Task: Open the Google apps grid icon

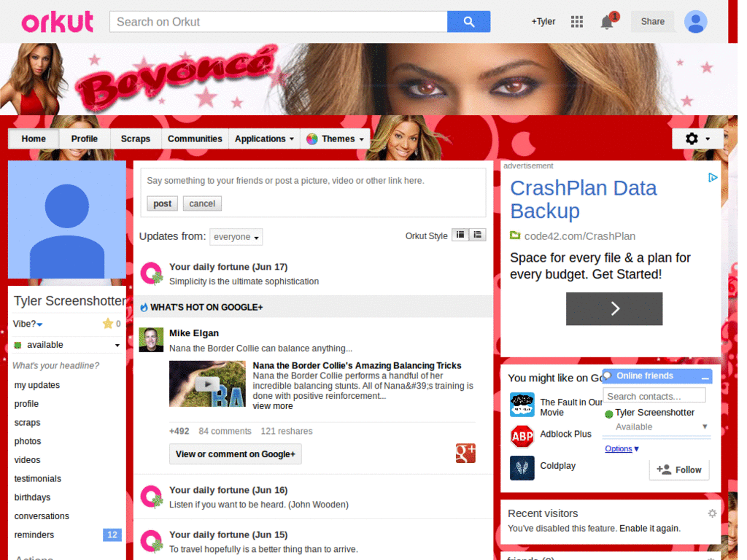Action: tap(576, 21)
